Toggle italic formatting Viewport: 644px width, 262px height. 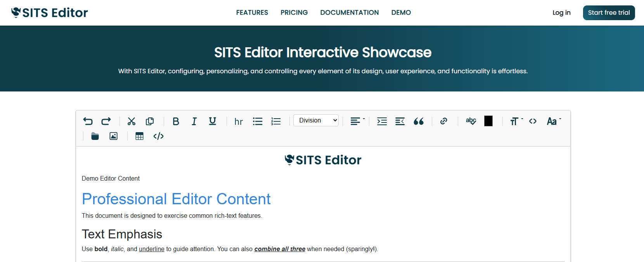click(x=194, y=121)
